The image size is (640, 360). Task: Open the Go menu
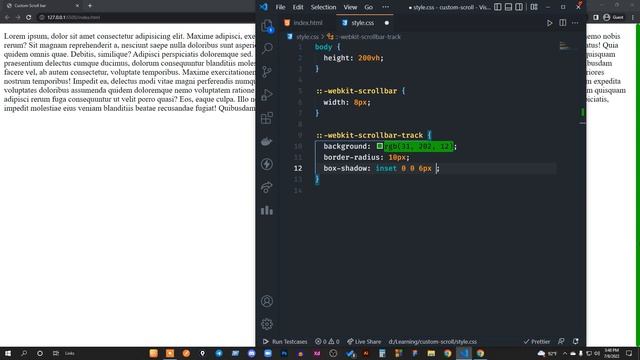pos(369,7)
